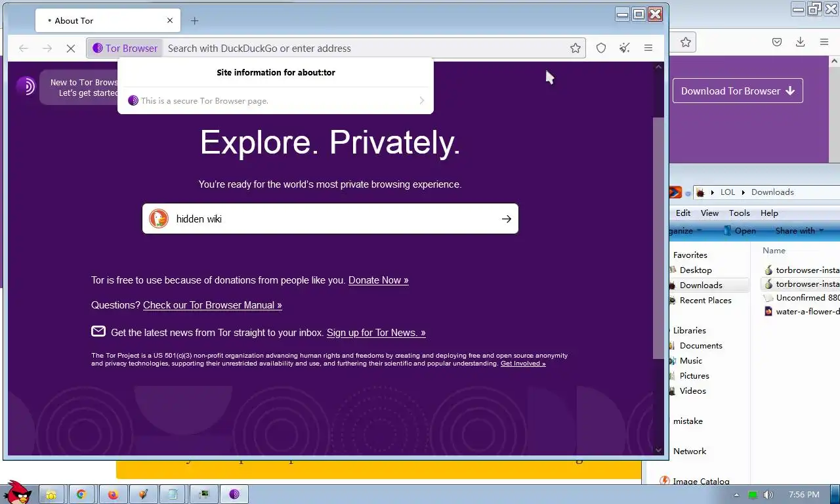This screenshot has height=504, width=840.
Task: Click the Tor address bar search field
Action: coord(366,48)
